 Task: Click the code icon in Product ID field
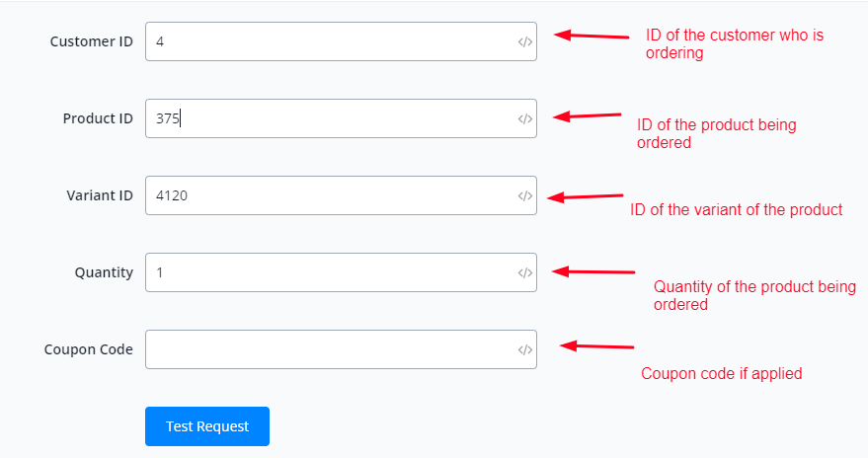pos(524,118)
